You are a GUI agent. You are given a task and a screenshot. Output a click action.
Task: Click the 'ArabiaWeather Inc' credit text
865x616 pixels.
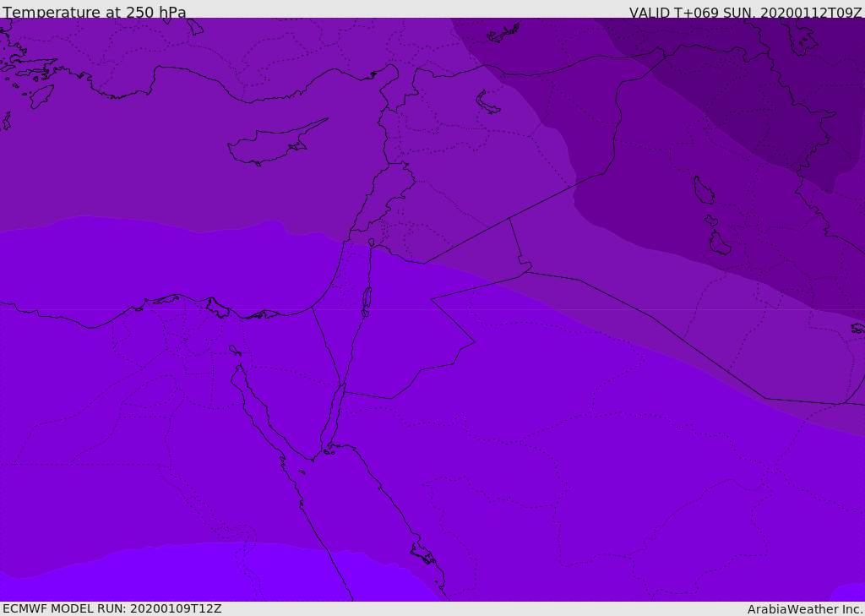pos(805,609)
